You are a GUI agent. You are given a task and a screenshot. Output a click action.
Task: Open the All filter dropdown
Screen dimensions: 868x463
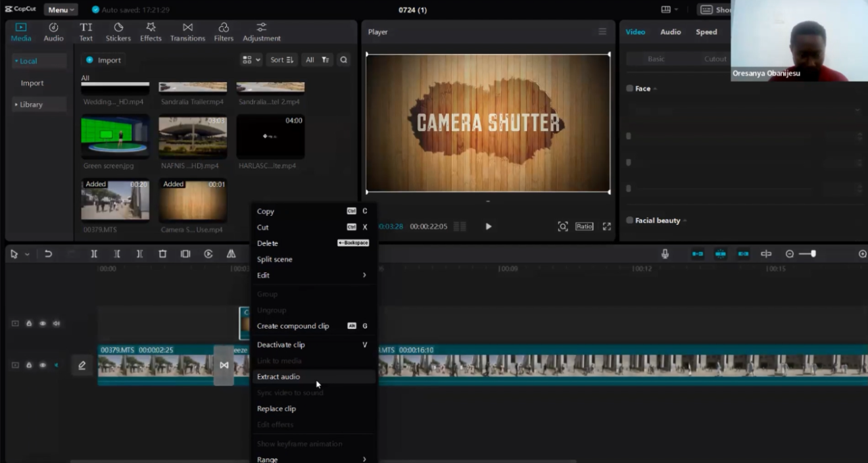(x=318, y=60)
